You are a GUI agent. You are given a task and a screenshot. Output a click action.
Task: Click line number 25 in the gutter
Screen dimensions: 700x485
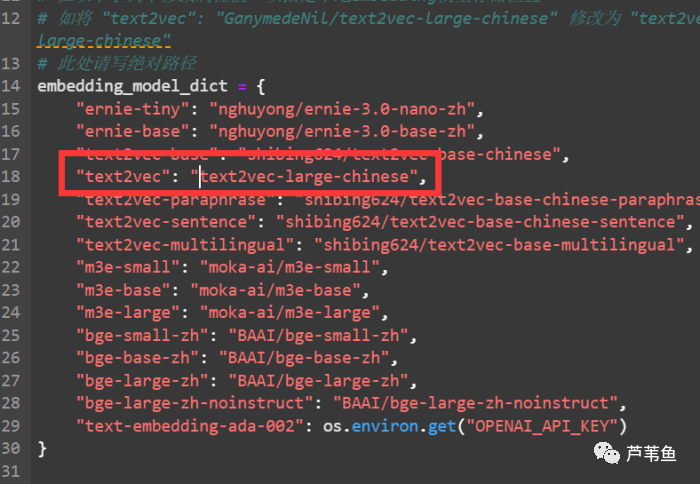11,335
